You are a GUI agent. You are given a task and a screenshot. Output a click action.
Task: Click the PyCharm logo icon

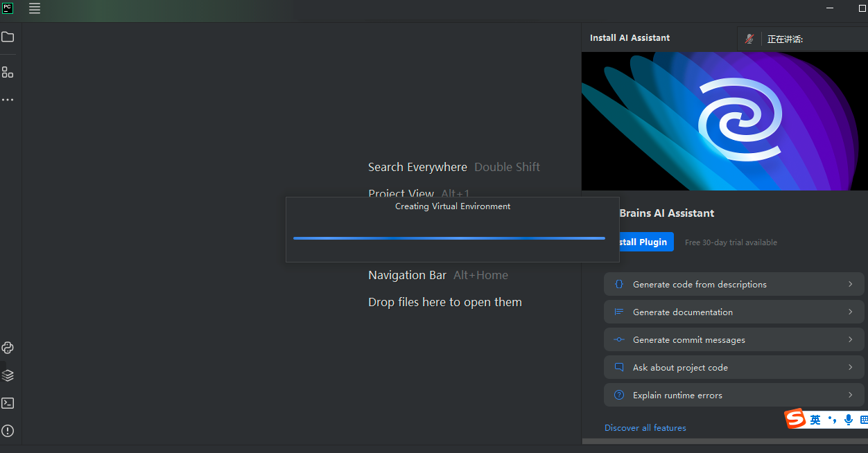click(x=8, y=8)
